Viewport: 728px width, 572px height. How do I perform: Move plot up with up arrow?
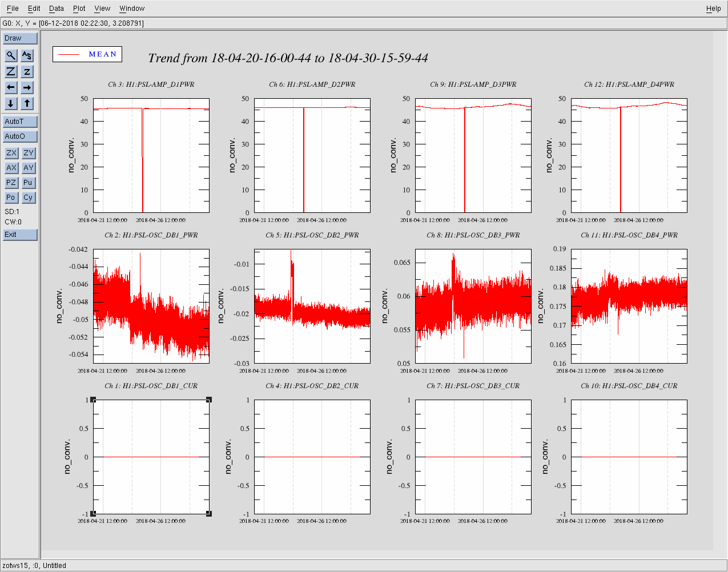(x=27, y=103)
